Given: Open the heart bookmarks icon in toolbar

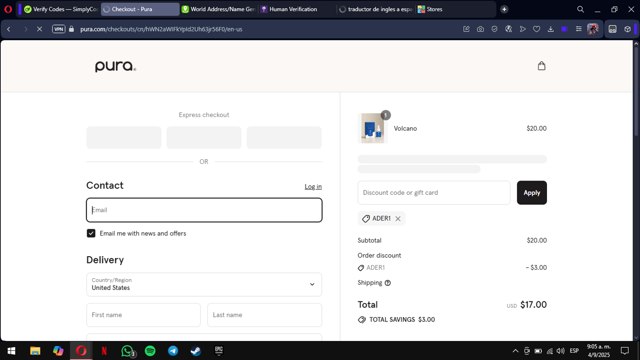Looking at the screenshot, I should pos(536,29).
